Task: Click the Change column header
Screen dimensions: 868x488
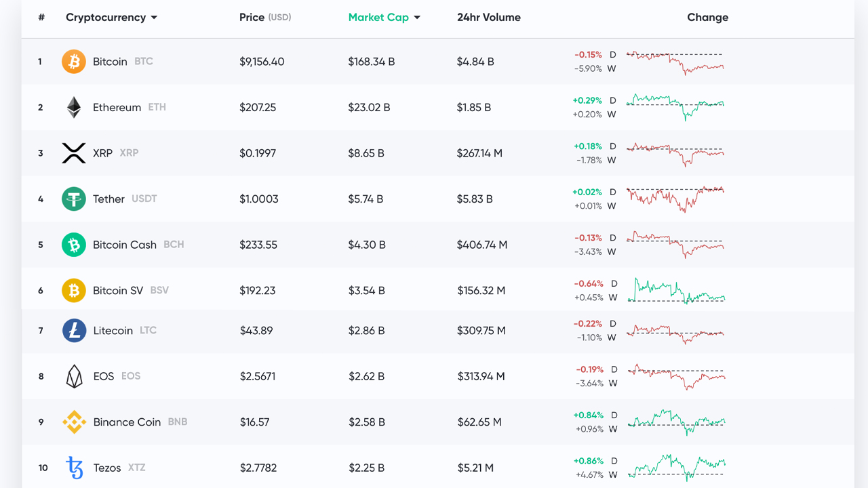Action: click(707, 17)
